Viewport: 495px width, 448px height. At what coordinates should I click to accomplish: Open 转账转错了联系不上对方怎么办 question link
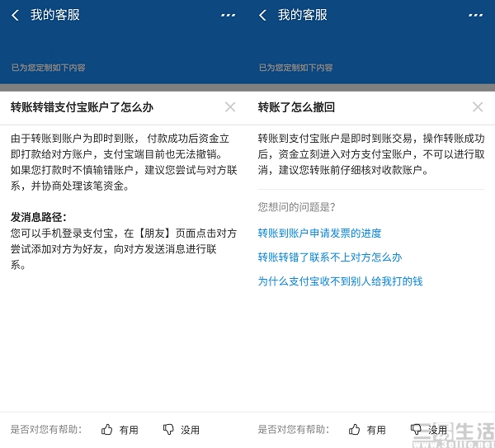click(330, 257)
